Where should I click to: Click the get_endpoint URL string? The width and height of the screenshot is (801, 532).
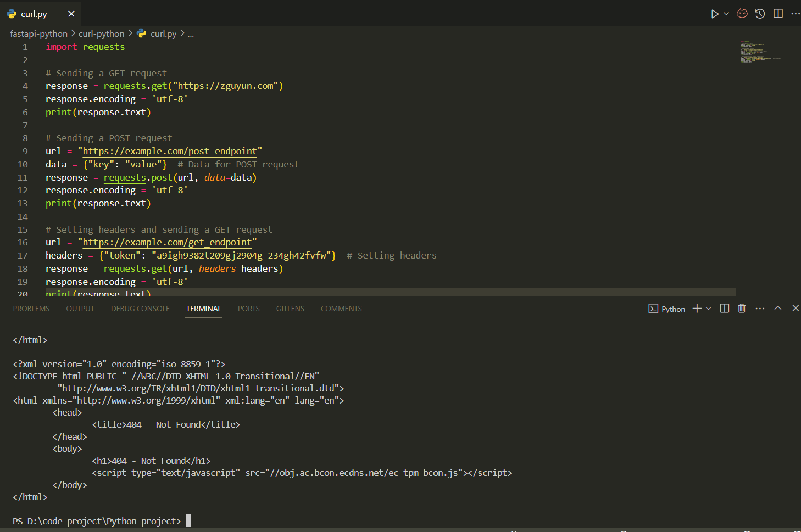click(x=167, y=242)
